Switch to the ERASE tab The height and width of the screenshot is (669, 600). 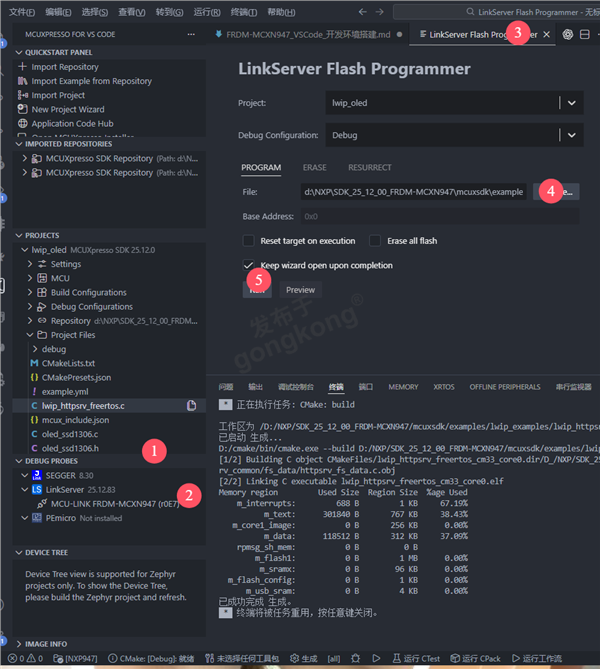(x=315, y=167)
